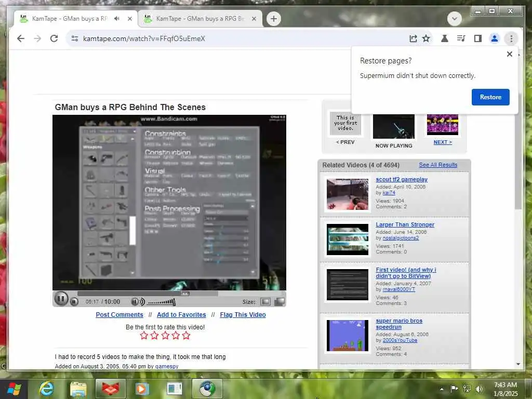The image size is (532, 399).
Task: Open See All Results link
Action: tap(437, 165)
